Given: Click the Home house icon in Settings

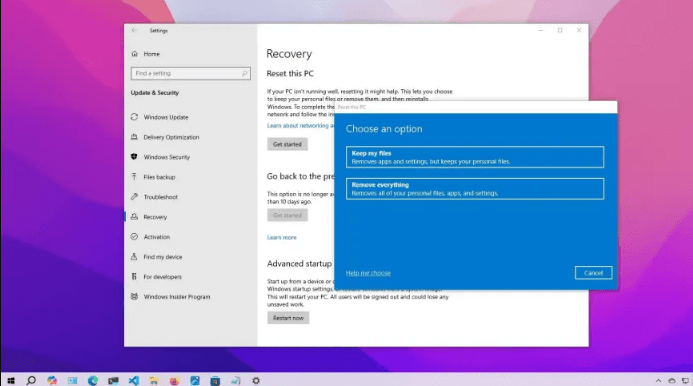Looking at the screenshot, I should click(134, 54).
